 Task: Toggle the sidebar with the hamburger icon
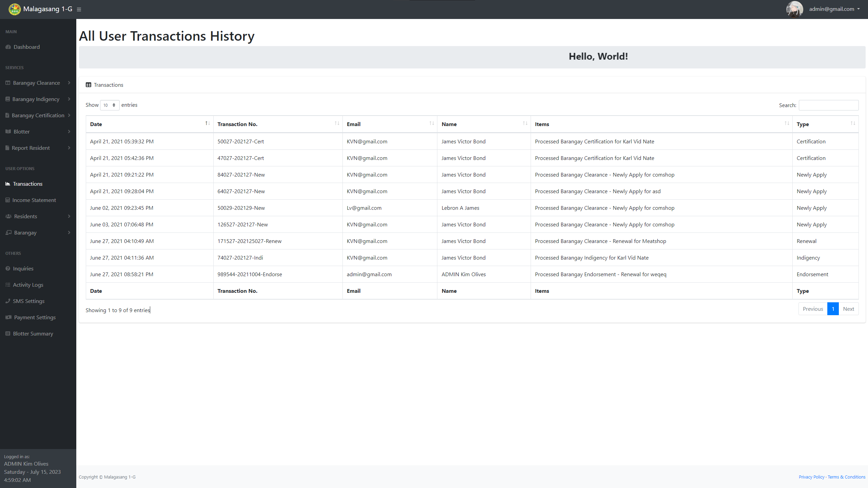tap(79, 9)
